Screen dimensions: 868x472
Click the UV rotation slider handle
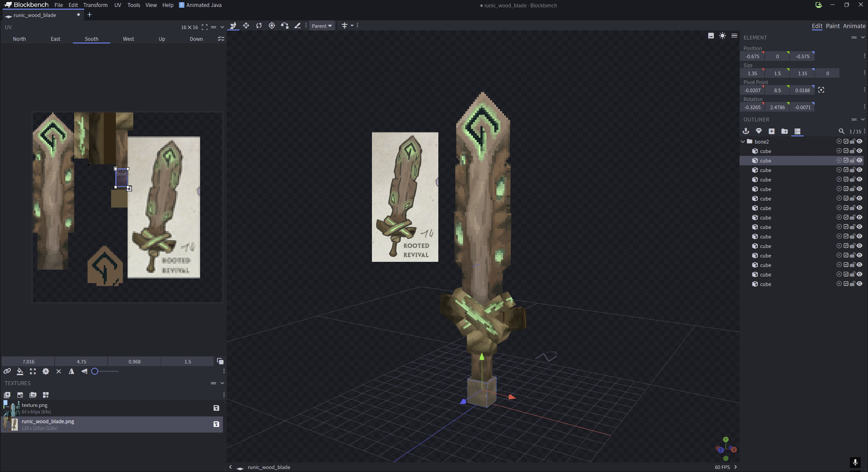pyautogui.click(x=95, y=371)
